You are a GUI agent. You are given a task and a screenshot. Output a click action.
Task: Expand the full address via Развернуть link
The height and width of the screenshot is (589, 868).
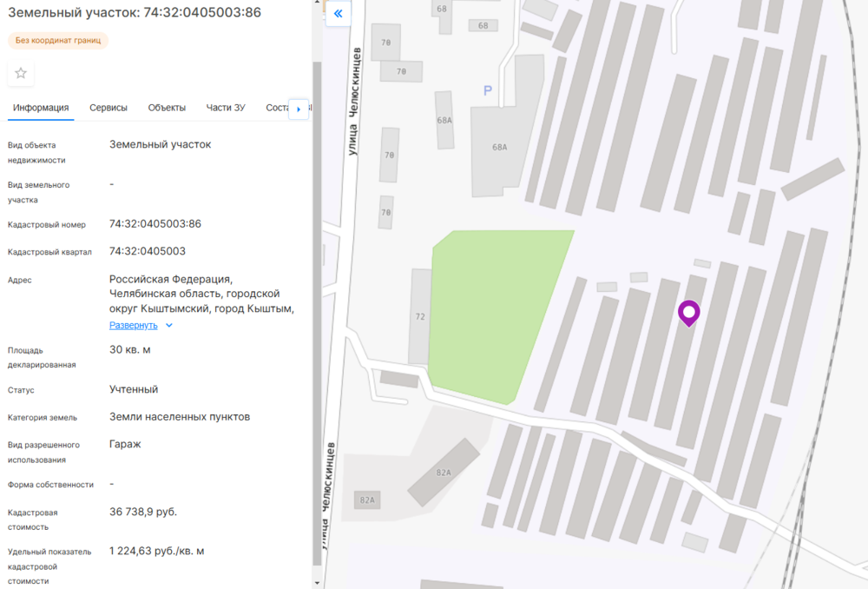point(133,325)
